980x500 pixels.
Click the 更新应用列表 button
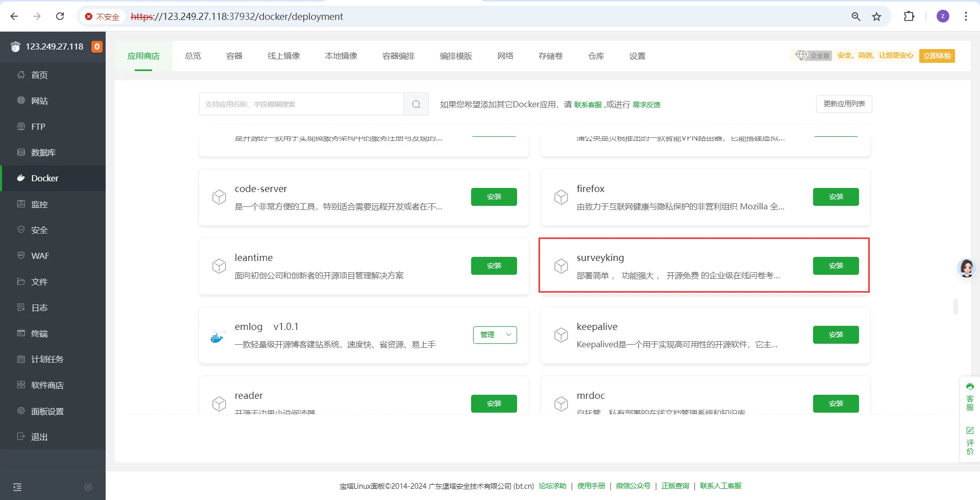(844, 104)
